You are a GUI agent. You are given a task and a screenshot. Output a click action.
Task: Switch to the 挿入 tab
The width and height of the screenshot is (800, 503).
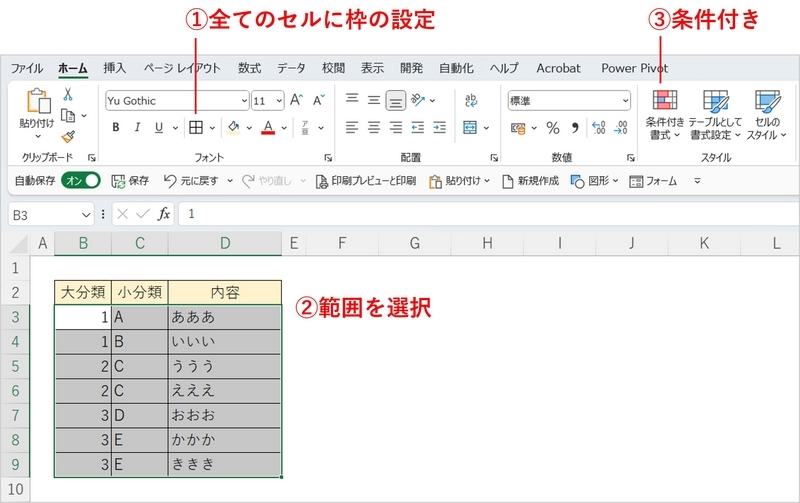click(114, 68)
